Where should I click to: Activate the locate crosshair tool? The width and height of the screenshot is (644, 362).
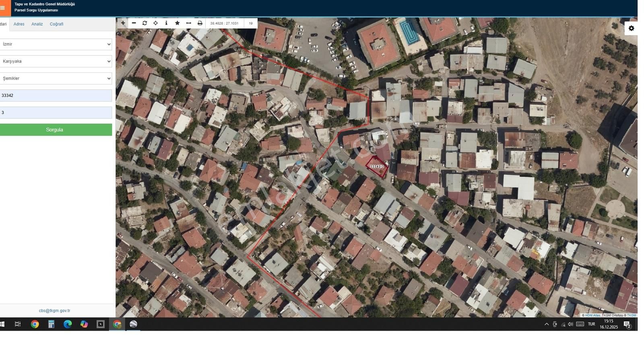(x=155, y=23)
